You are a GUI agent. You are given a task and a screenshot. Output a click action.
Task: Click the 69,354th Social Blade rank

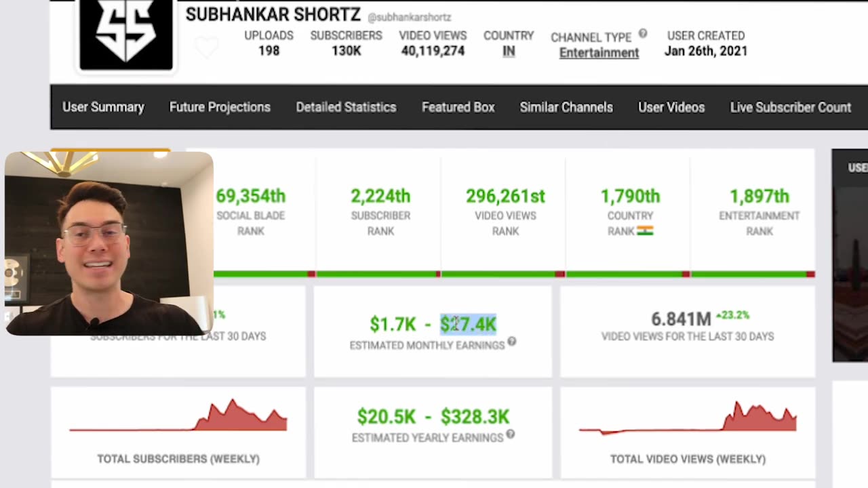pos(250,197)
